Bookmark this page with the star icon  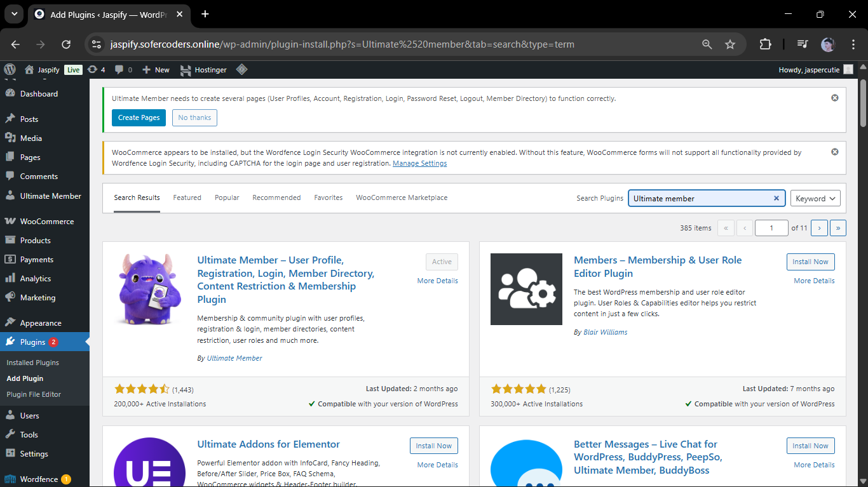click(x=730, y=44)
